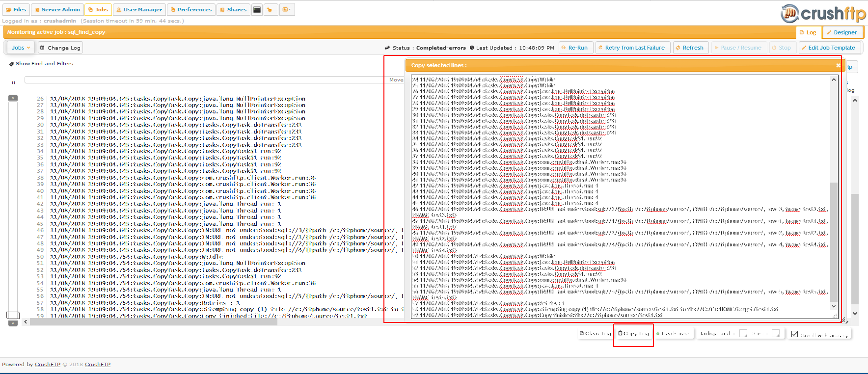The width and height of the screenshot is (868, 374).
Task: Click the page scrollbar down arrow at far right
Action: click(855, 313)
